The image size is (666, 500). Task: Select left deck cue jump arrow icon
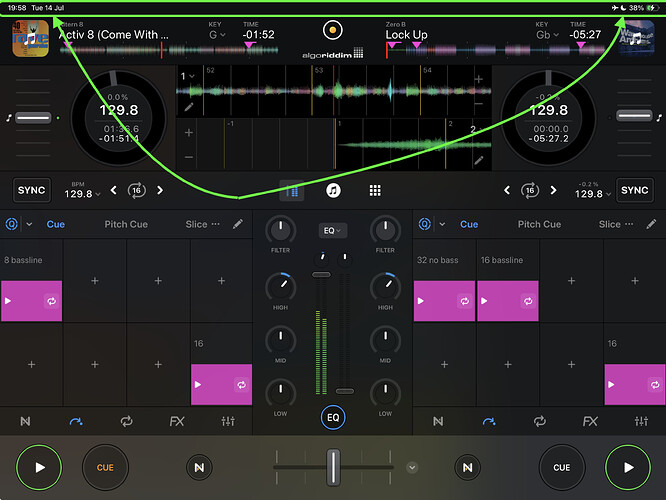point(76,421)
